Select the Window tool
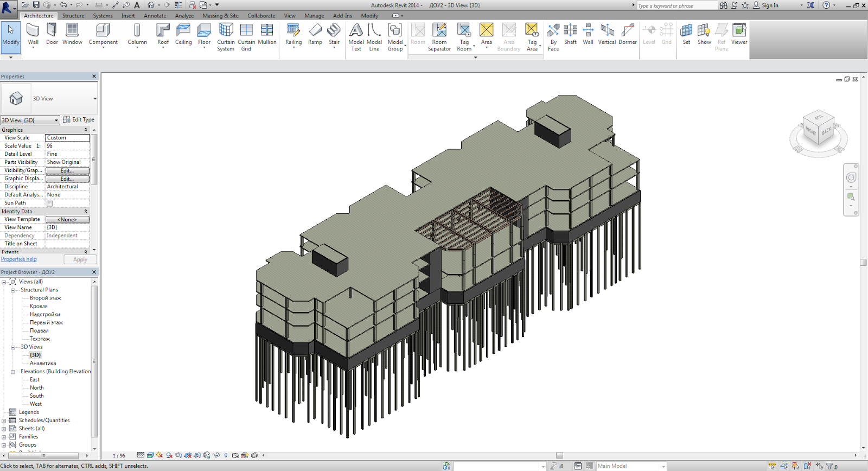This screenshot has height=471, width=868. coord(72,35)
